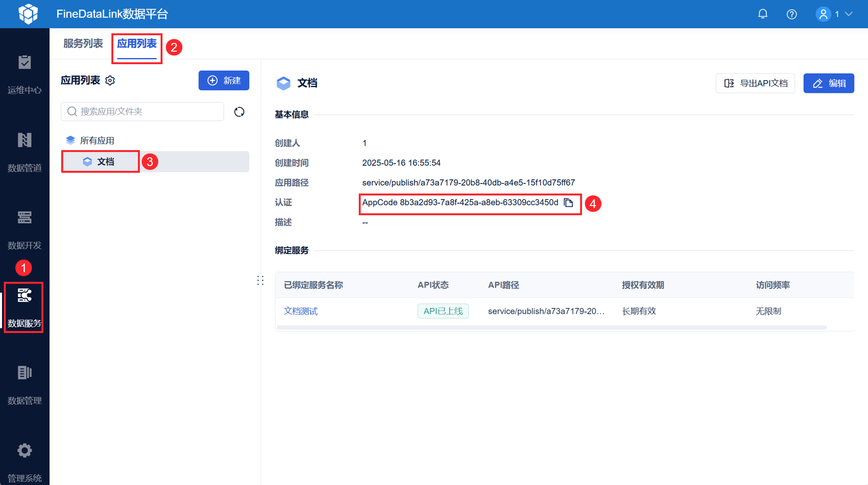Open the 文档测试 service link
Image resolution: width=868 pixels, height=485 pixels.
pos(300,311)
